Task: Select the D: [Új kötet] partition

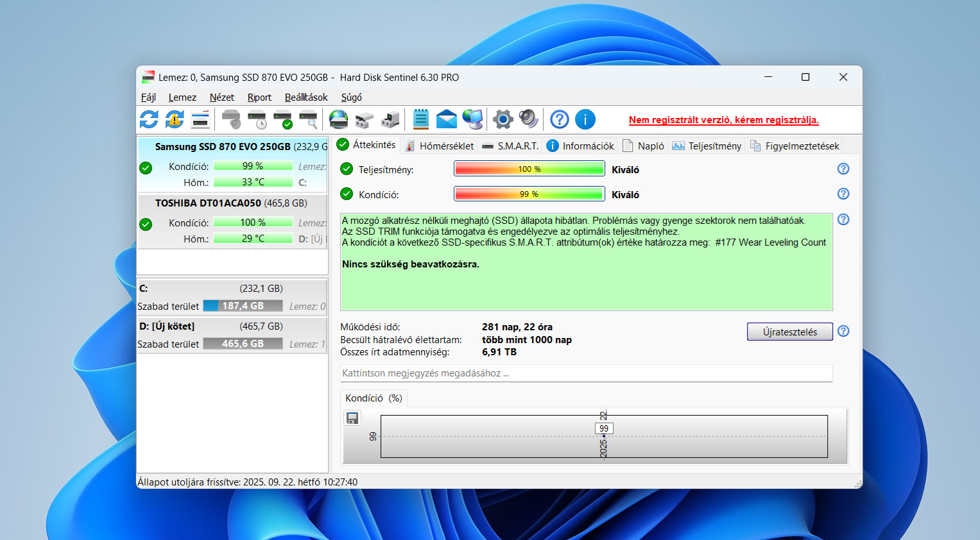Action: [x=232, y=335]
